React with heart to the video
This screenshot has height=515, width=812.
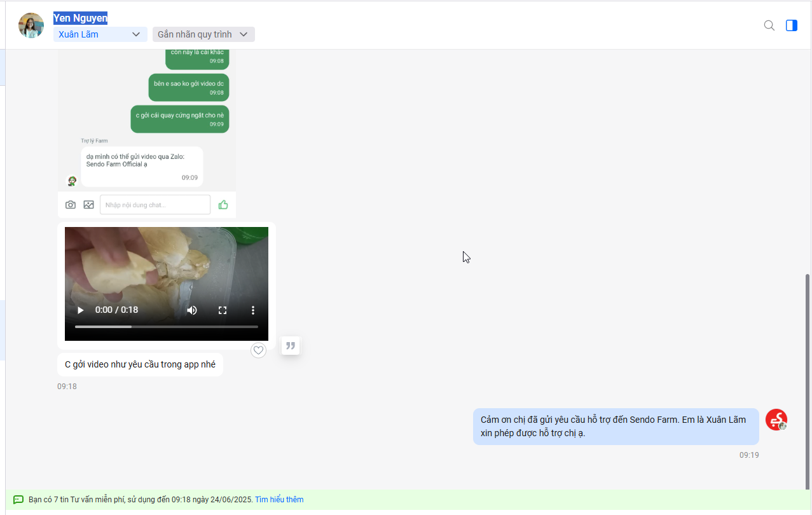tap(258, 350)
